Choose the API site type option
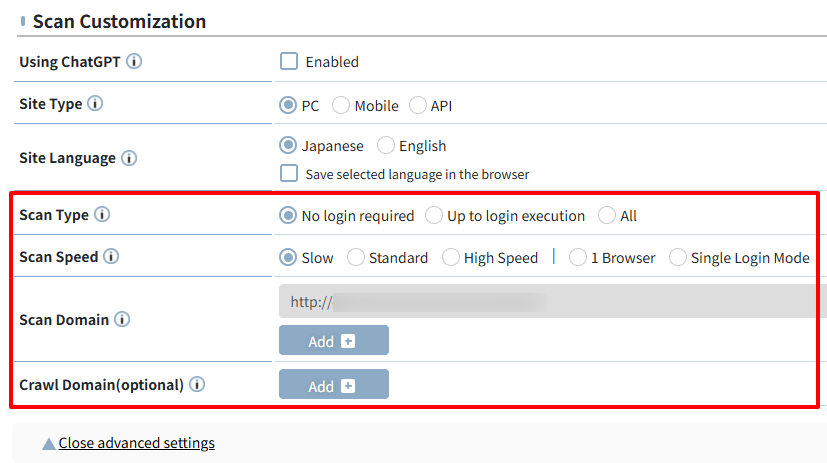827x463 pixels. tap(417, 105)
